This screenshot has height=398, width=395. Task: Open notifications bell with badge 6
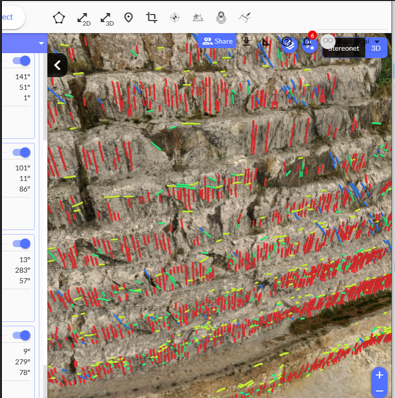pos(309,43)
